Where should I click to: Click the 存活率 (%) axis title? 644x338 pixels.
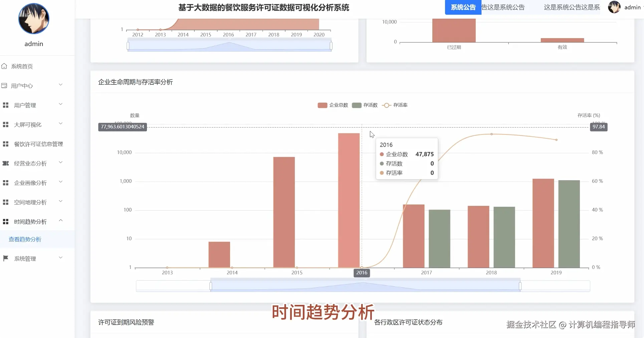tap(589, 115)
